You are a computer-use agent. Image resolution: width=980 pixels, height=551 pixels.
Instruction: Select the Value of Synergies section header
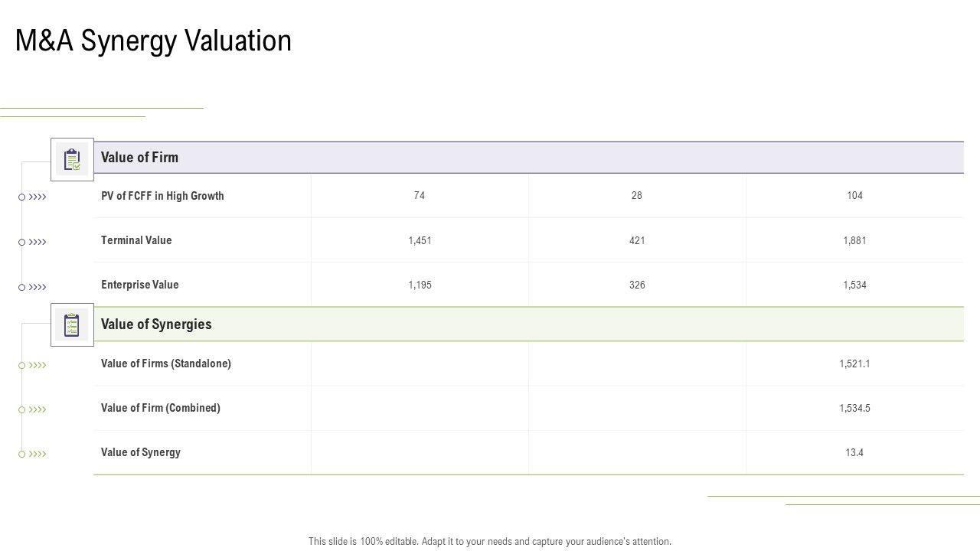pos(156,324)
